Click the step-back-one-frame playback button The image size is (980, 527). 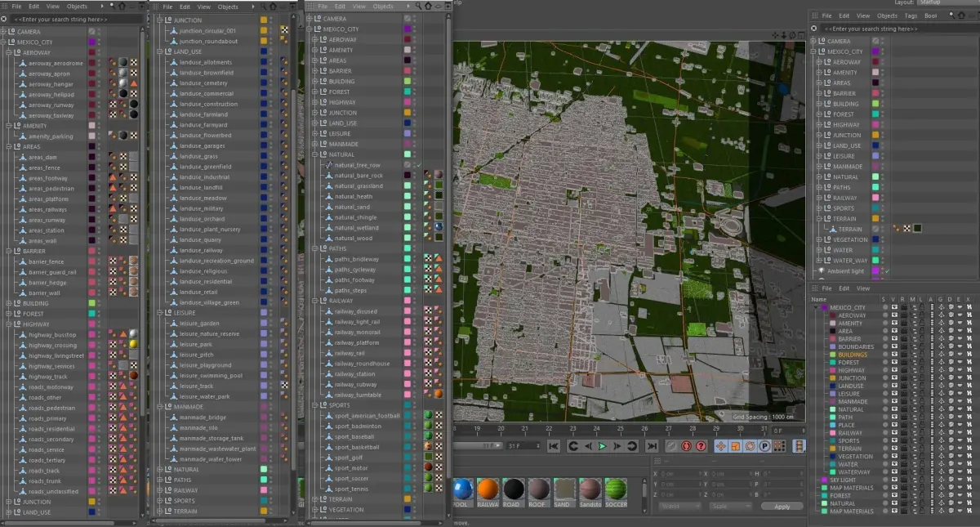click(x=587, y=446)
